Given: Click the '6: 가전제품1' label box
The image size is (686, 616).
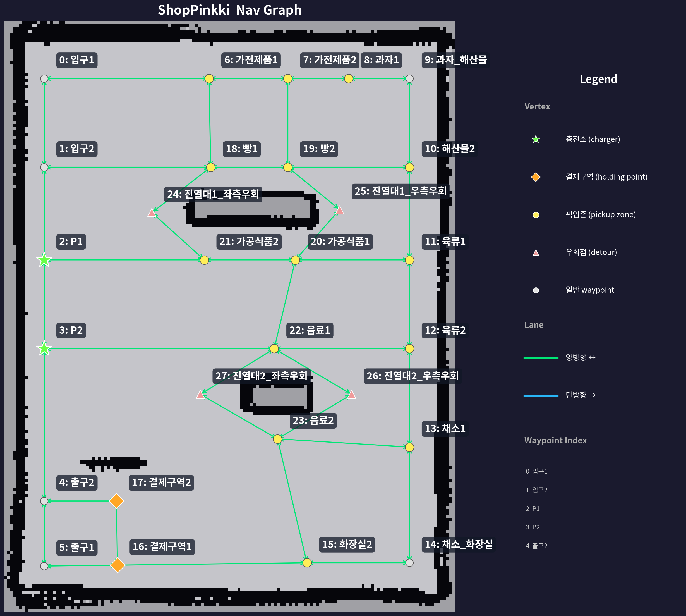Looking at the screenshot, I should (251, 60).
